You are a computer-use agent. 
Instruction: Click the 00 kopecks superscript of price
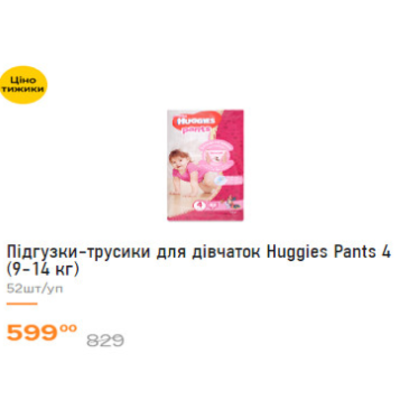[68, 328]
